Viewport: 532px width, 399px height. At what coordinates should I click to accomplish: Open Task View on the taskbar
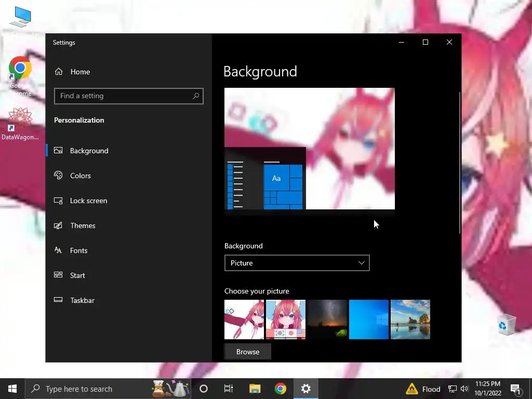229,389
